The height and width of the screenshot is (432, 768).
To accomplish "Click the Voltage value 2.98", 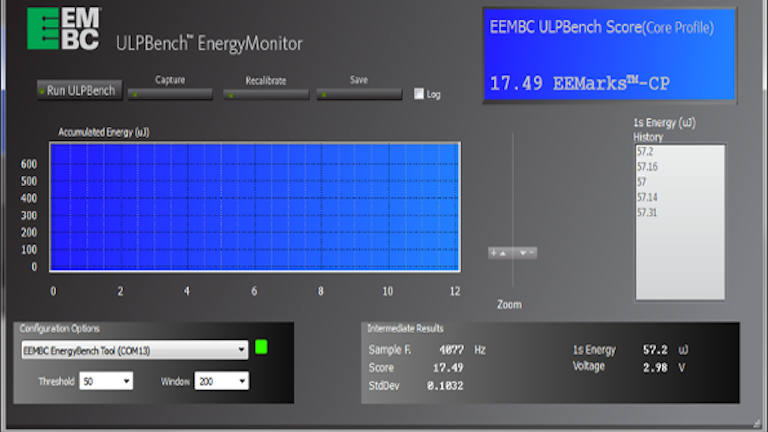I will coord(655,368).
